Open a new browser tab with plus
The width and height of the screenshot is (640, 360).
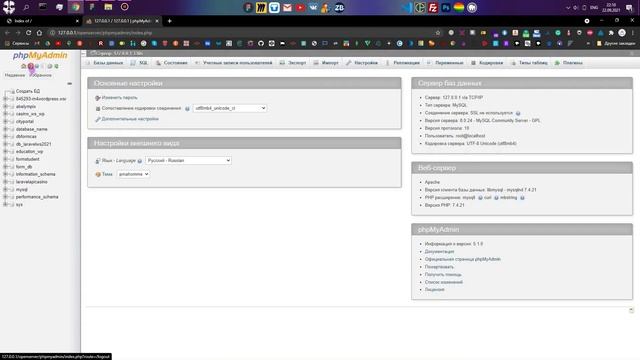pos(169,21)
